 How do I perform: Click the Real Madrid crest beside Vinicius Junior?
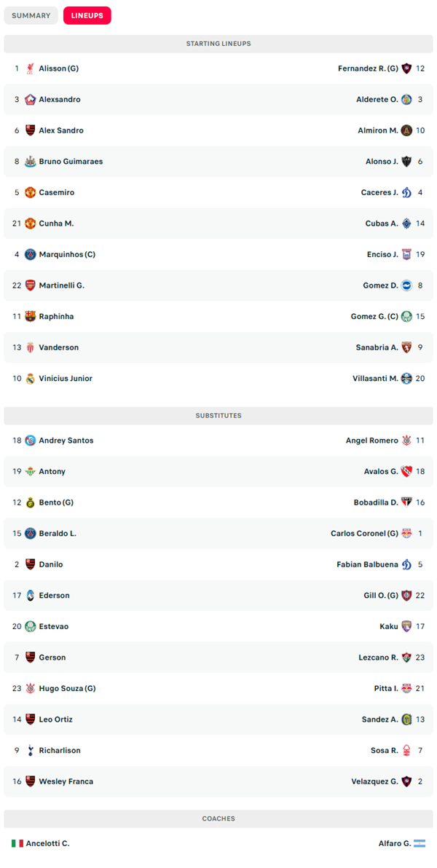click(31, 379)
